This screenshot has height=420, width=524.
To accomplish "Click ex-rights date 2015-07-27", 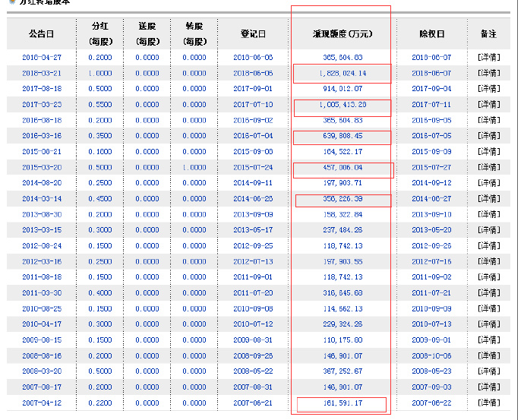I will [x=431, y=167].
